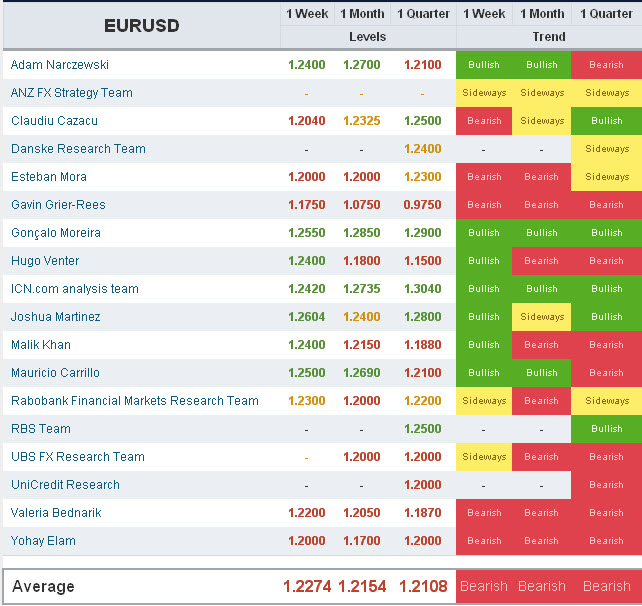Open Danske Research Team link
Viewport: 642px width, 606px height.
click(x=78, y=149)
